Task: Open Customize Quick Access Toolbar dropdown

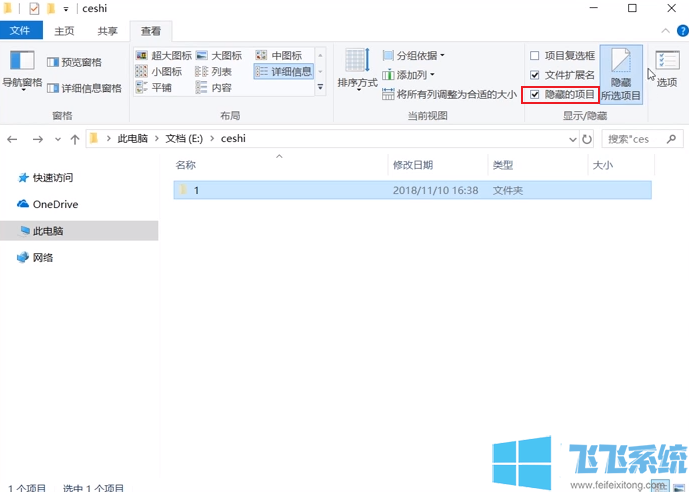Action: (66, 9)
